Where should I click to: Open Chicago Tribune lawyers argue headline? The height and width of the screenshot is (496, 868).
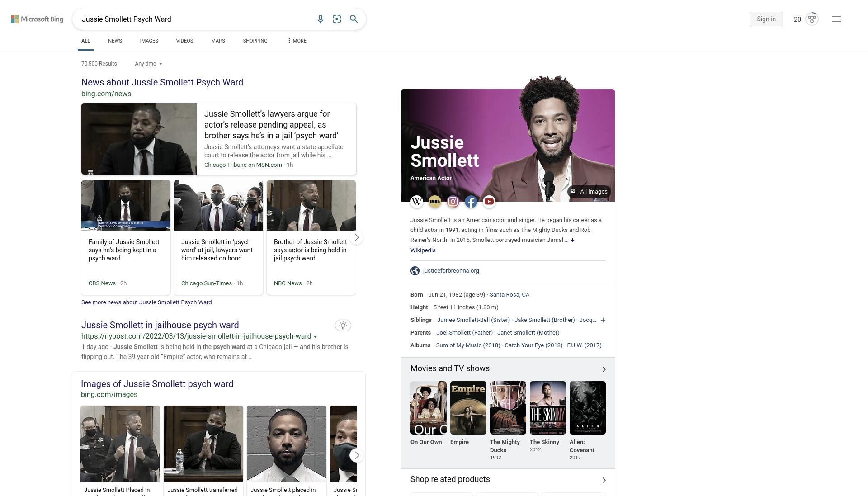(x=271, y=125)
